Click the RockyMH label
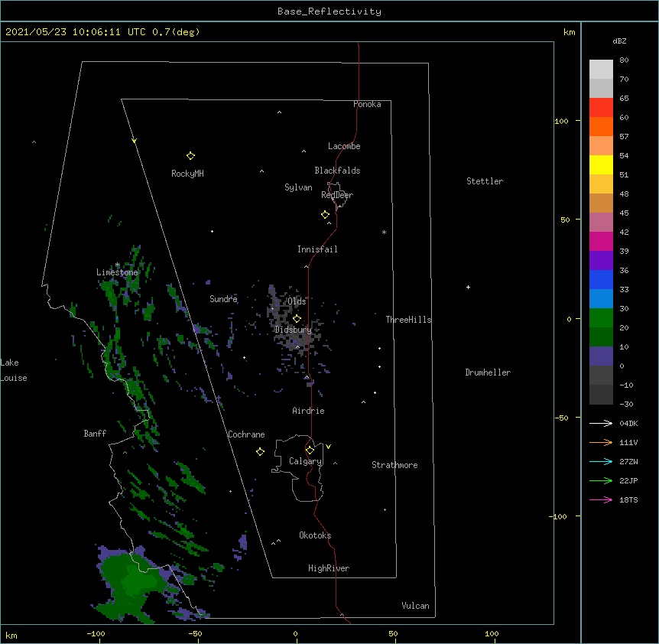The image size is (659, 644). (x=187, y=174)
